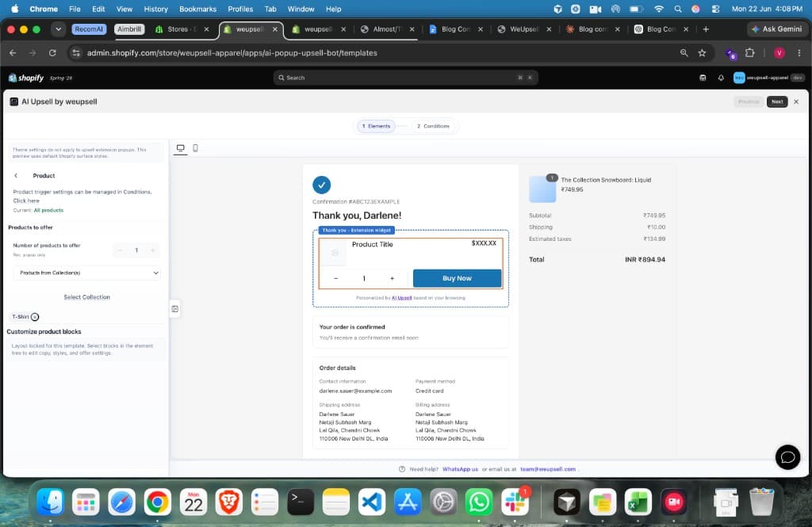
Task: Go back in browser history
Action: click(x=13, y=53)
